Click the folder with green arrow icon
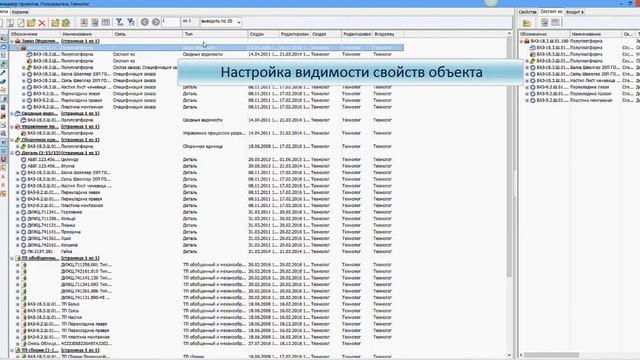 tap(66, 23)
